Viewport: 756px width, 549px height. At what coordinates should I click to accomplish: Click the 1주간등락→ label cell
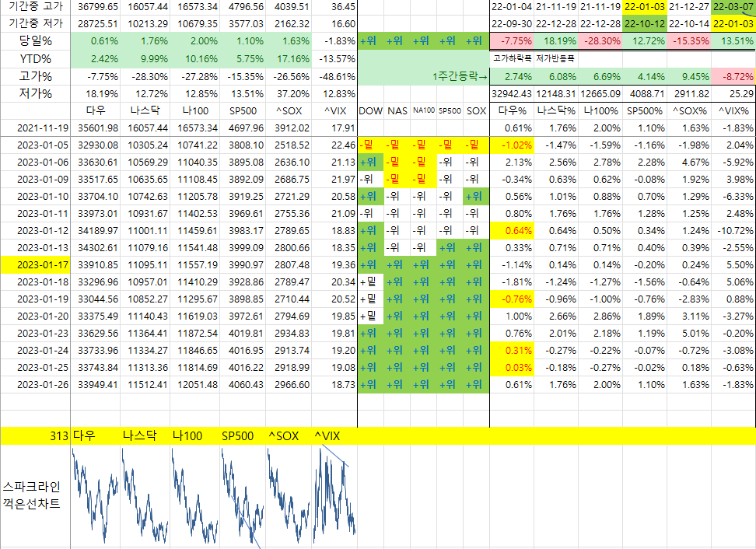(x=460, y=76)
